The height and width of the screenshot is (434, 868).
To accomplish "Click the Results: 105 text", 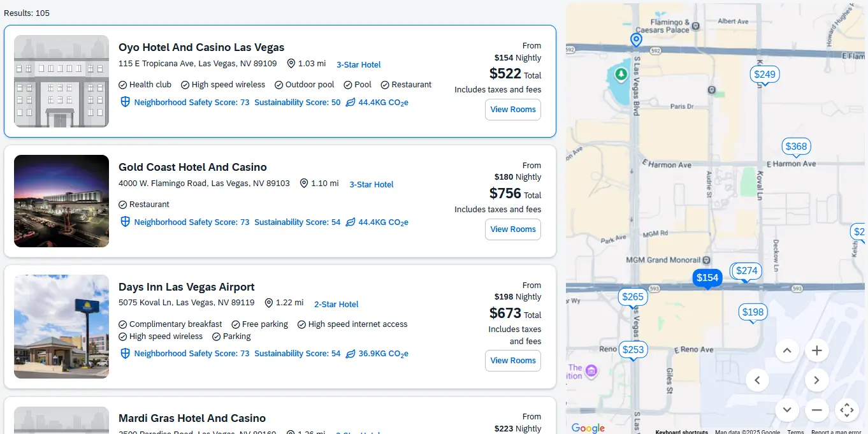I will point(27,13).
